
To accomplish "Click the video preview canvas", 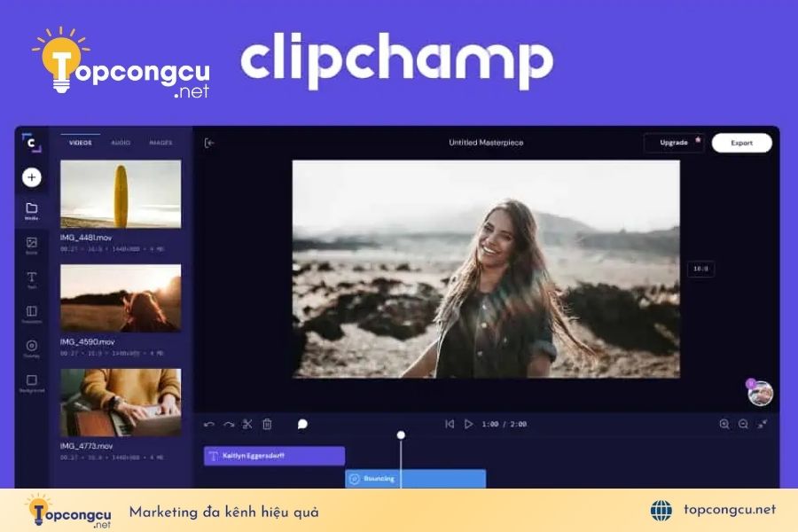I will pyautogui.click(x=486, y=269).
